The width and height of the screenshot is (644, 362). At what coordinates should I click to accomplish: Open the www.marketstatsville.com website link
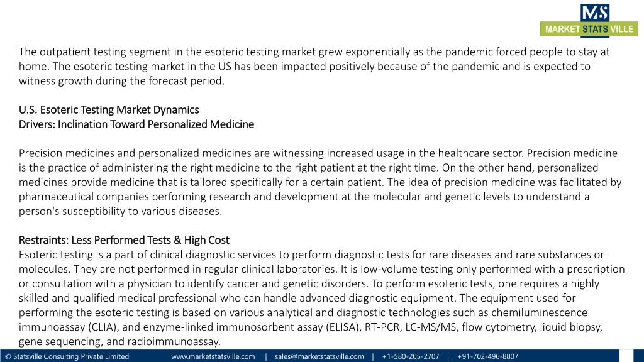(x=213, y=356)
